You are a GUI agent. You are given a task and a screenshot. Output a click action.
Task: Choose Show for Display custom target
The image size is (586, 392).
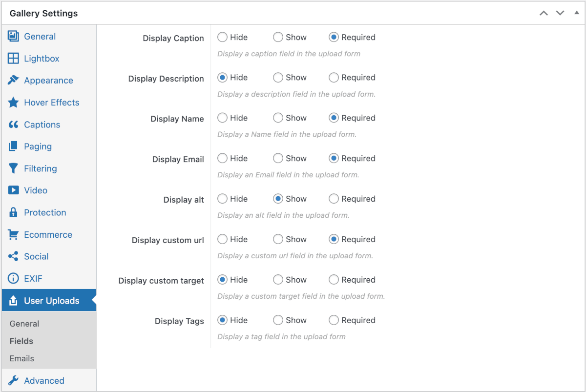(x=278, y=280)
